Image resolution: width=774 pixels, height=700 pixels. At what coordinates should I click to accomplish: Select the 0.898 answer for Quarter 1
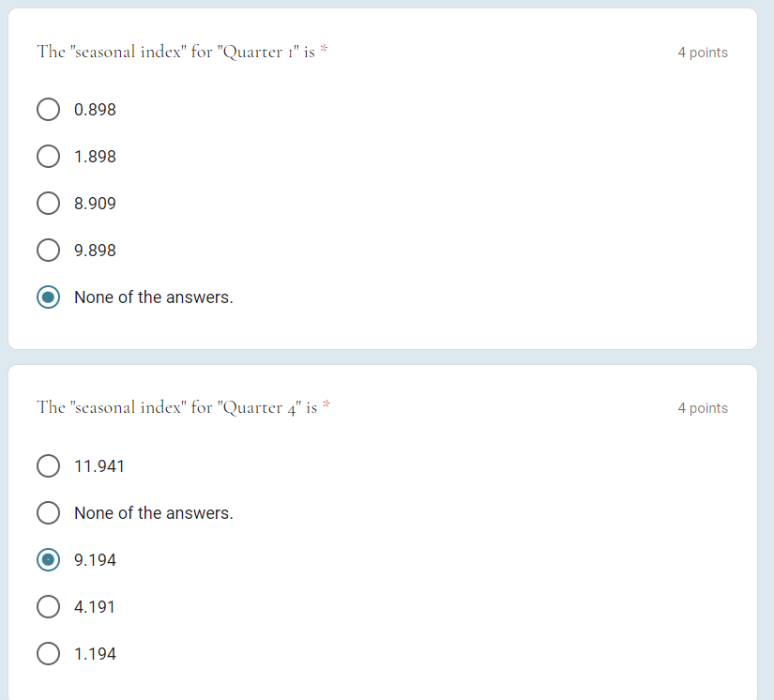48,109
